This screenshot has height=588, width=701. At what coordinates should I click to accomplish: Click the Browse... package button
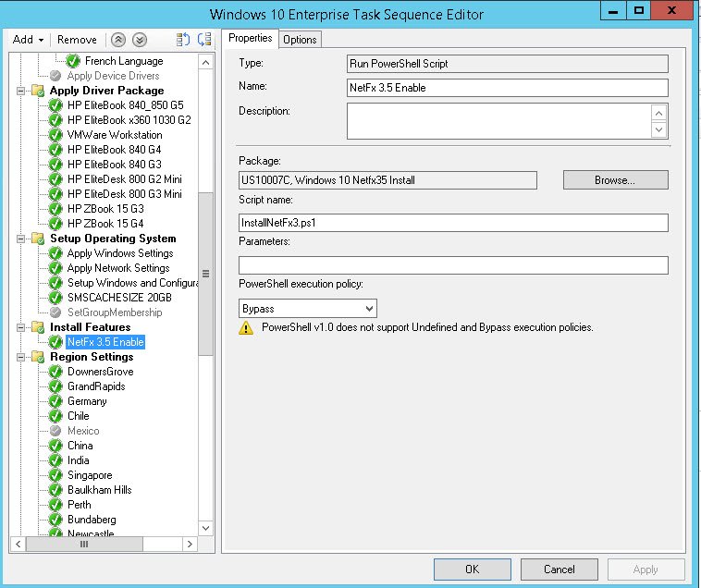coord(615,180)
